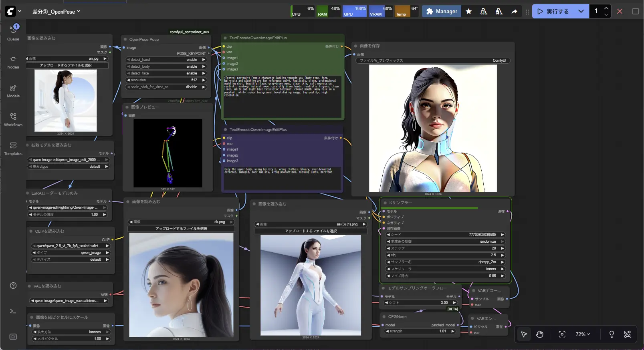Image resolution: width=644 pixels, height=350 pixels.
Task: Open the Queue sidebar panel
Action: (x=13, y=32)
